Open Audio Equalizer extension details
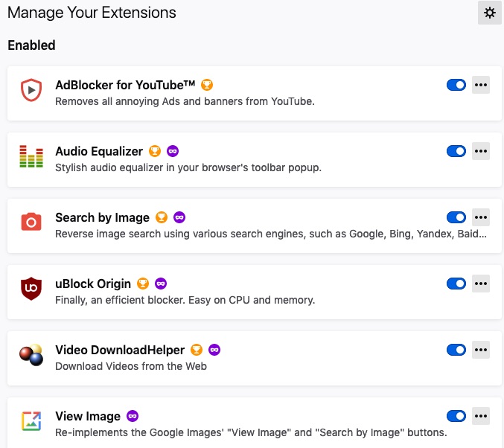Image resolution: width=504 pixels, height=448 pixels. 99,151
